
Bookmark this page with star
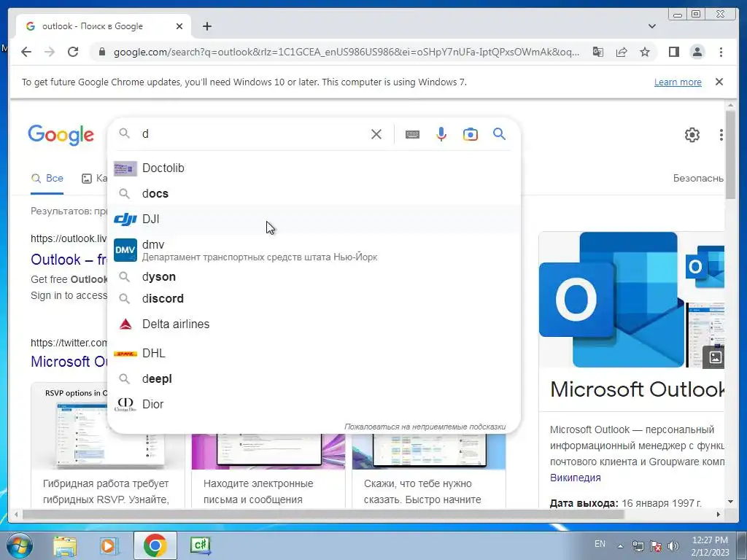tap(645, 52)
